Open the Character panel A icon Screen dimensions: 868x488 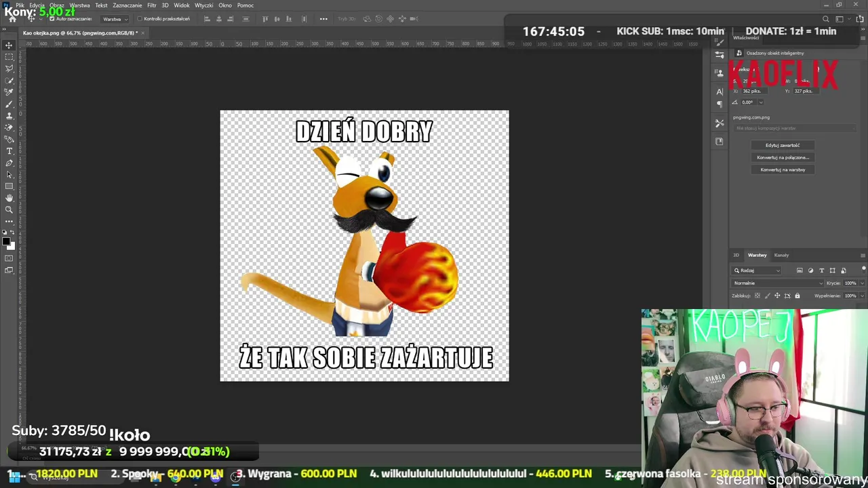pos(719,91)
